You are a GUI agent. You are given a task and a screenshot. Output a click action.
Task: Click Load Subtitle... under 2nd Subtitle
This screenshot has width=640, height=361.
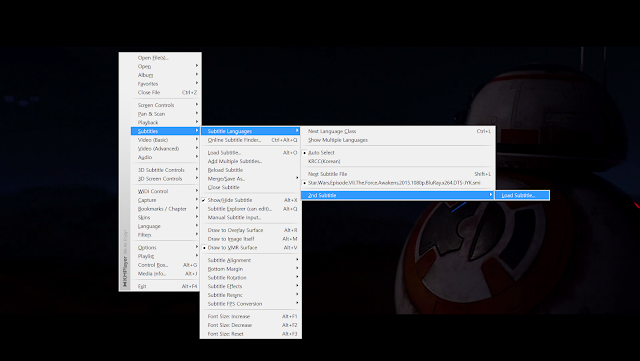coord(522,195)
